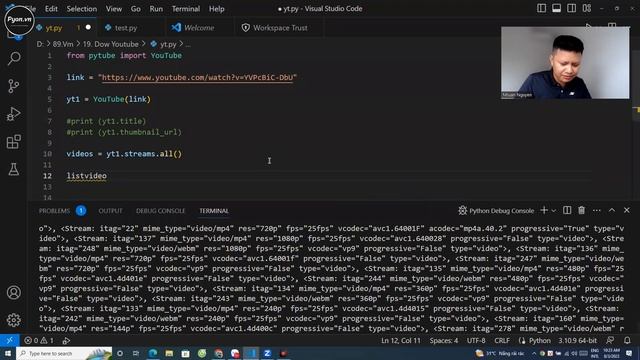Screen dimensions: 640x360
Task: Show the OUTPUT panel tab
Action: (x=110, y=211)
